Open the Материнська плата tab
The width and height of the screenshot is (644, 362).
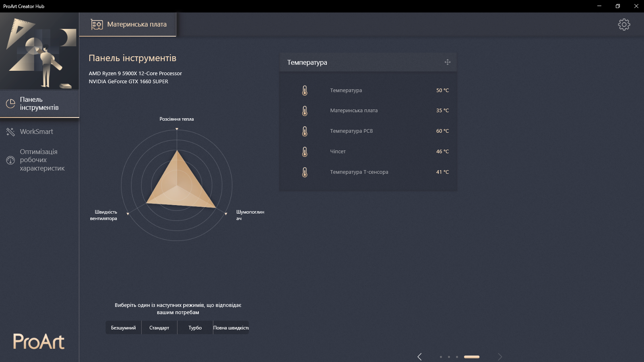click(x=128, y=25)
